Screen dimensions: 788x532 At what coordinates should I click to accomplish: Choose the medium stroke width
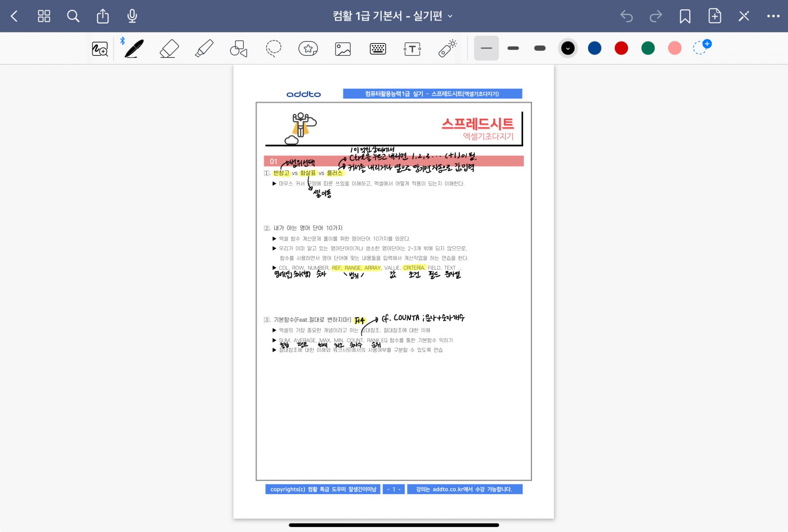513,48
